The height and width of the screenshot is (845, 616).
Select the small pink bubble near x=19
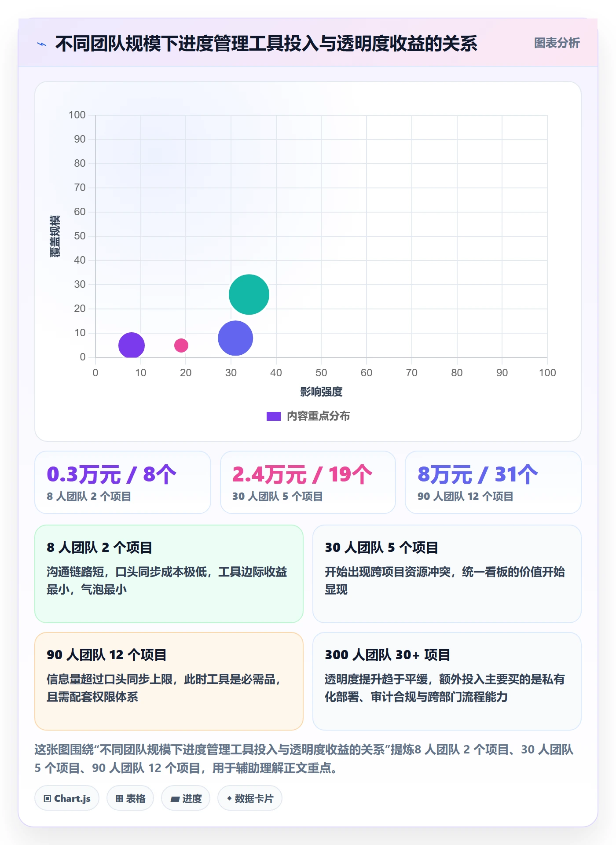click(181, 345)
